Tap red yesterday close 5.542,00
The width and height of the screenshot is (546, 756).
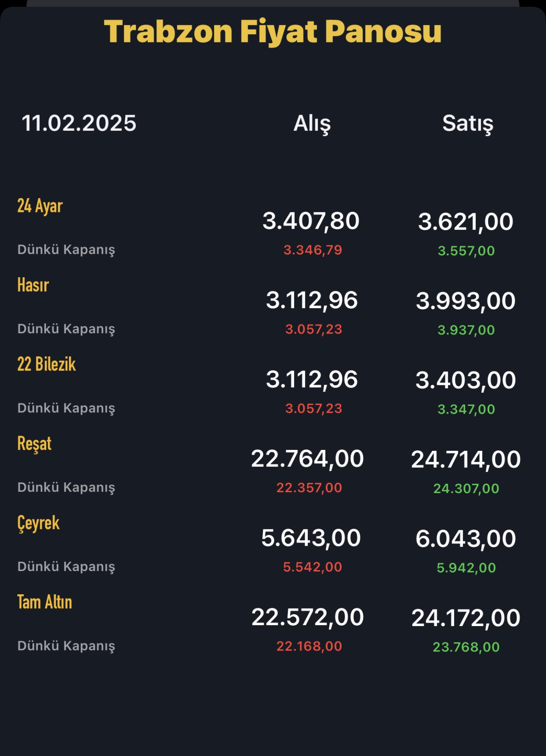(x=312, y=567)
